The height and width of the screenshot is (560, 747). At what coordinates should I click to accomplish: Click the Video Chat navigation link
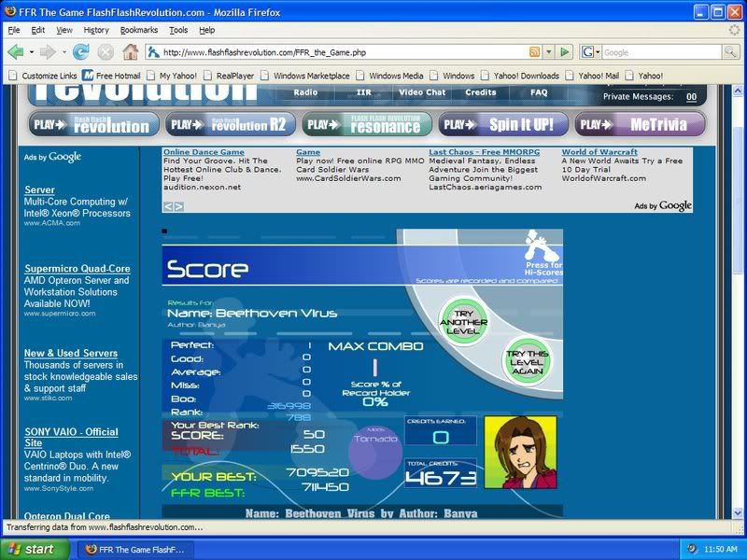[x=422, y=92]
